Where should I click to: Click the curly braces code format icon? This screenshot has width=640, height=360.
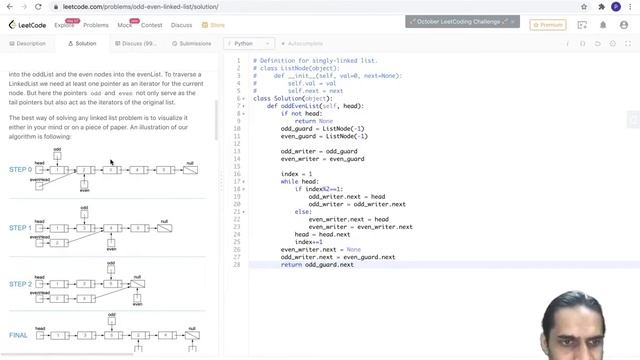pos(582,44)
